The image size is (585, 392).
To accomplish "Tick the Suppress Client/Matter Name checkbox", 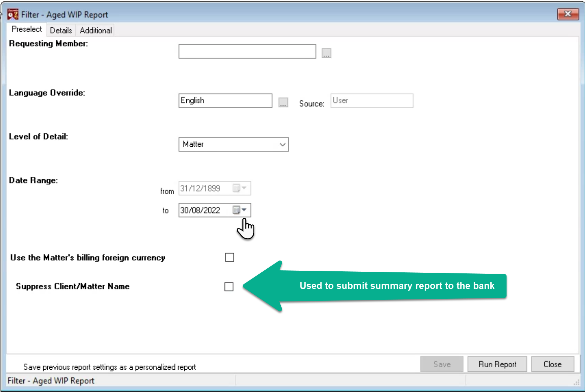I will [x=229, y=287].
